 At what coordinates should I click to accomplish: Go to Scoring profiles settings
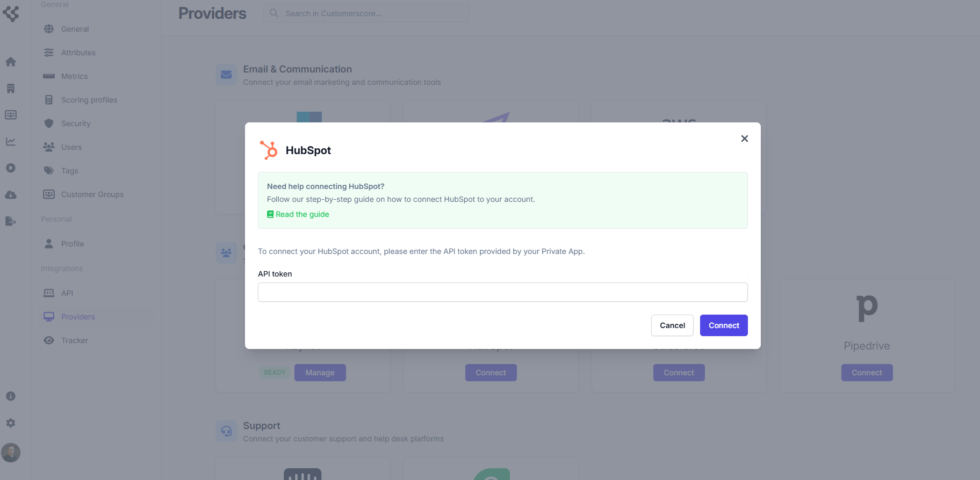(89, 100)
